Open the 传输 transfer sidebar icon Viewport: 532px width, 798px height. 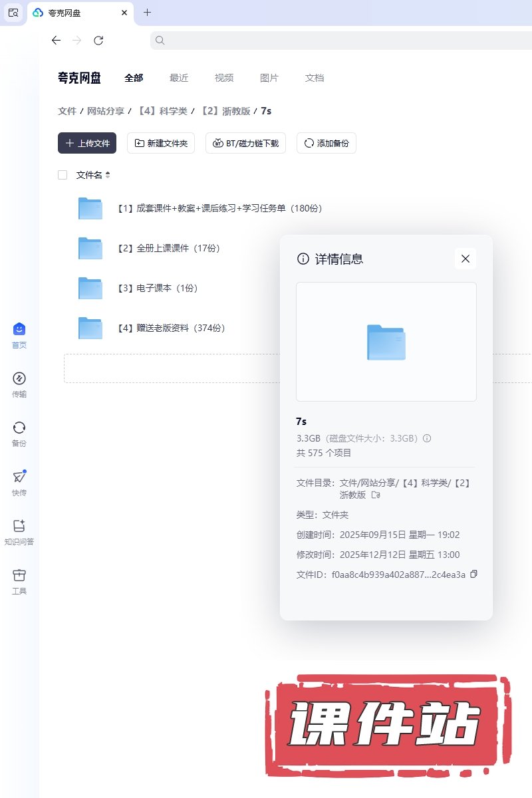[x=19, y=379]
